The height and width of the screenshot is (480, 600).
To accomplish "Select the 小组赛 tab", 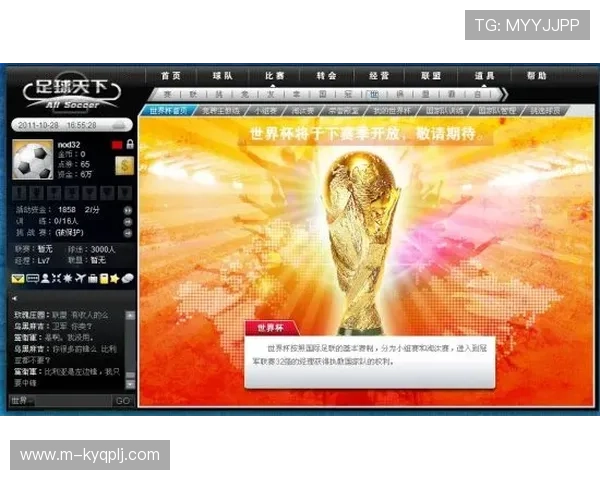I will point(266,111).
